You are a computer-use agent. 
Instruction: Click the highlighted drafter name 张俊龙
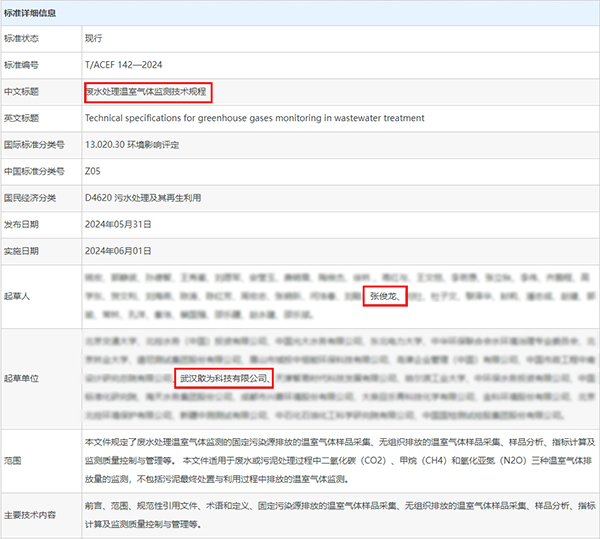coord(385,296)
